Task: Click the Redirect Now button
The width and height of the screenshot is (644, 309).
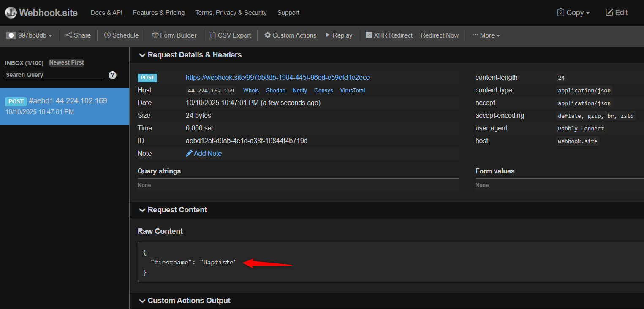Action: click(x=439, y=35)
